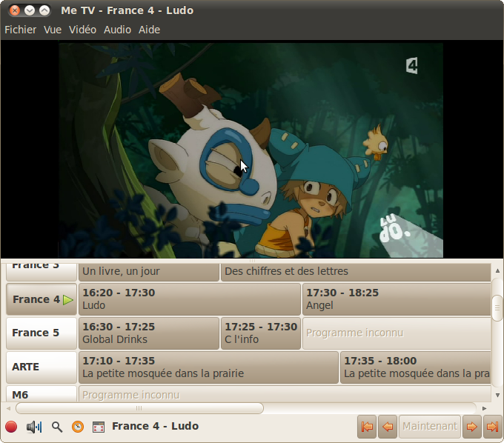504x443 pixels.
Task: Toggle the program guide panel icon
Action: pyautogui.click(x=98, y=427)
